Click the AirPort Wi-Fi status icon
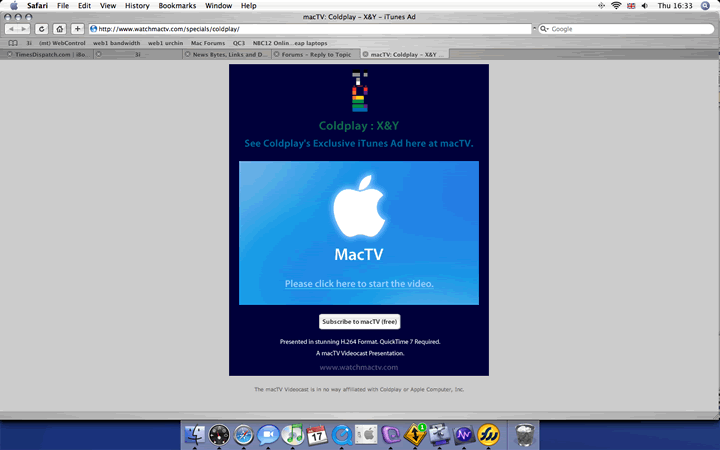Screen dimensions: 720x450 (x=616, y=6)
